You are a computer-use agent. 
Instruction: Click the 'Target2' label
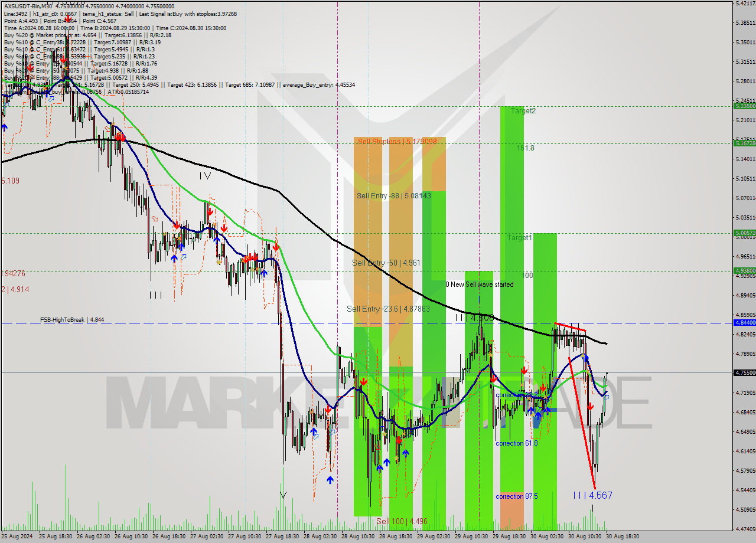pos(523,110)
